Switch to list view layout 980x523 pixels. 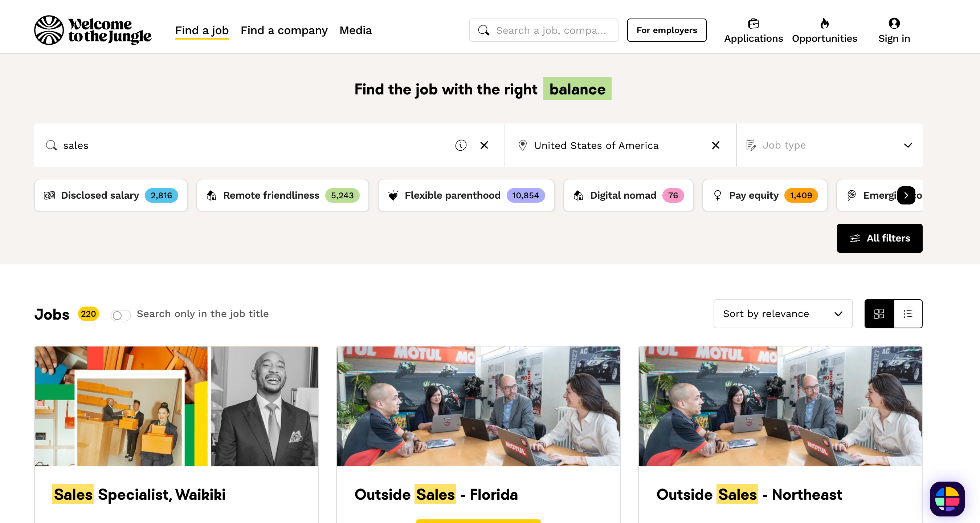(908, 313)
